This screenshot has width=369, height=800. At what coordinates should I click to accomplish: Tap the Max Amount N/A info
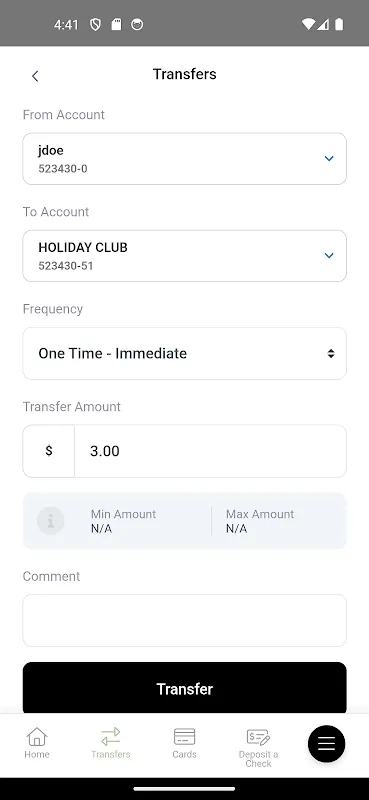(260, 521)
